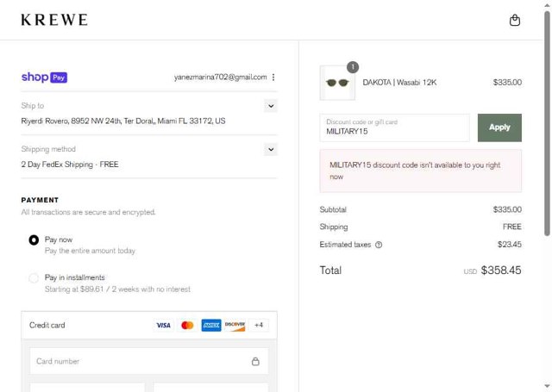Expand the Shipping method dropdown

pyautogui.click(x=271, y=149)
